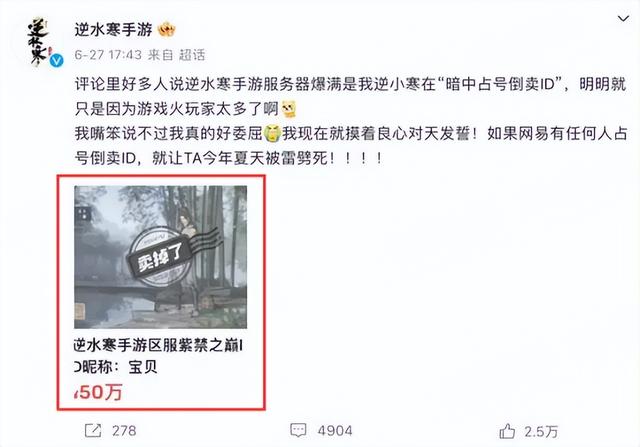Click the blue verified V badge
This screenshot has width=640, height=447.
tap(57, 60)
